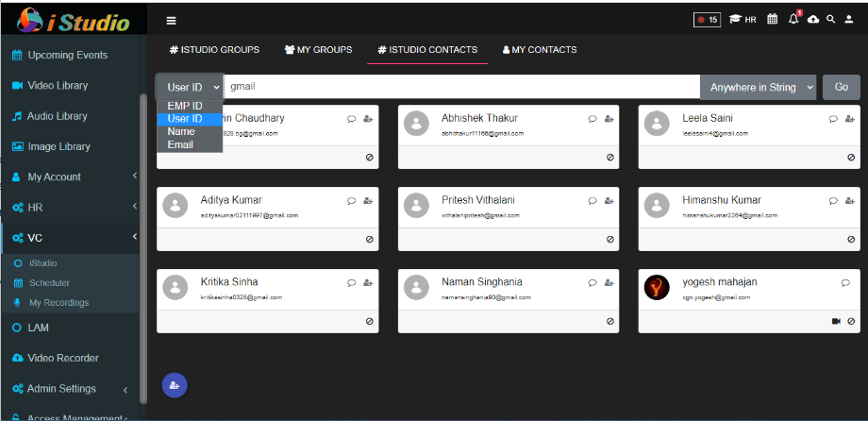Click Pritesh Vithalani avatar
Screen dimensions: 868x421
[417, 205]
